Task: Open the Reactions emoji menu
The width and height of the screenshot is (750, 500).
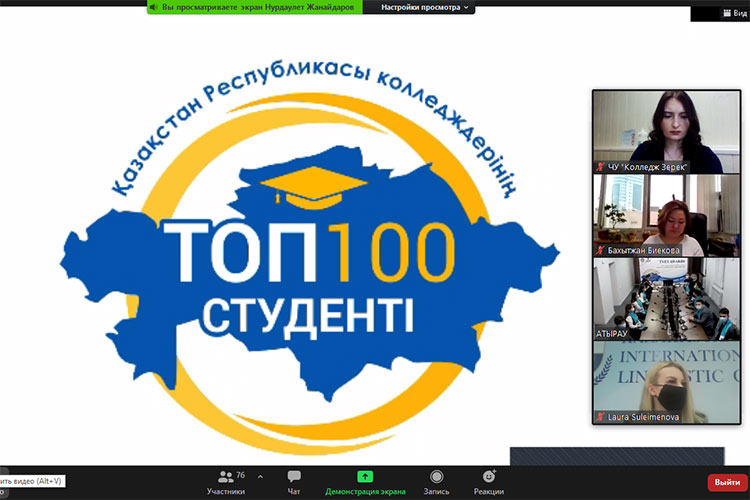Action: pyautogui.click(x=488, y=477)
